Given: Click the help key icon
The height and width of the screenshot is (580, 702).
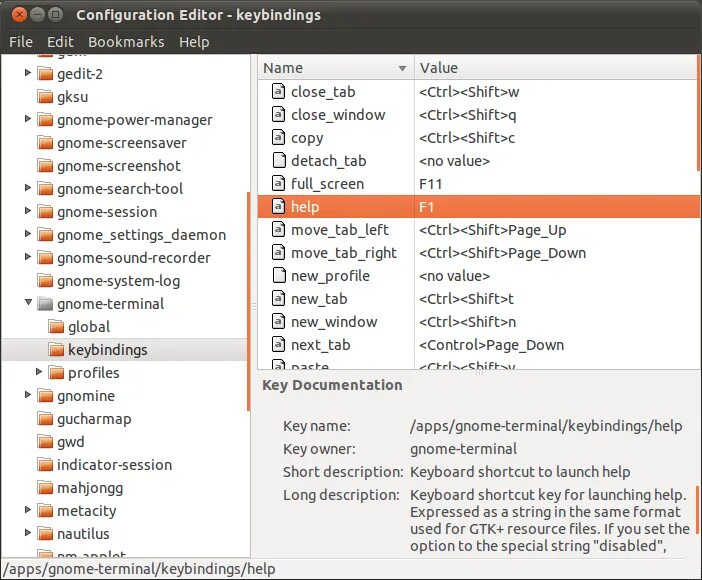Looking at the screenshot, I should pyautogui.click(x=278, y=206).
